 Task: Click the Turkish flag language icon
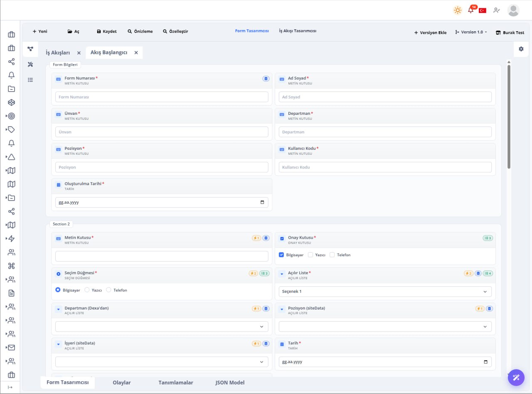[483, 10]
